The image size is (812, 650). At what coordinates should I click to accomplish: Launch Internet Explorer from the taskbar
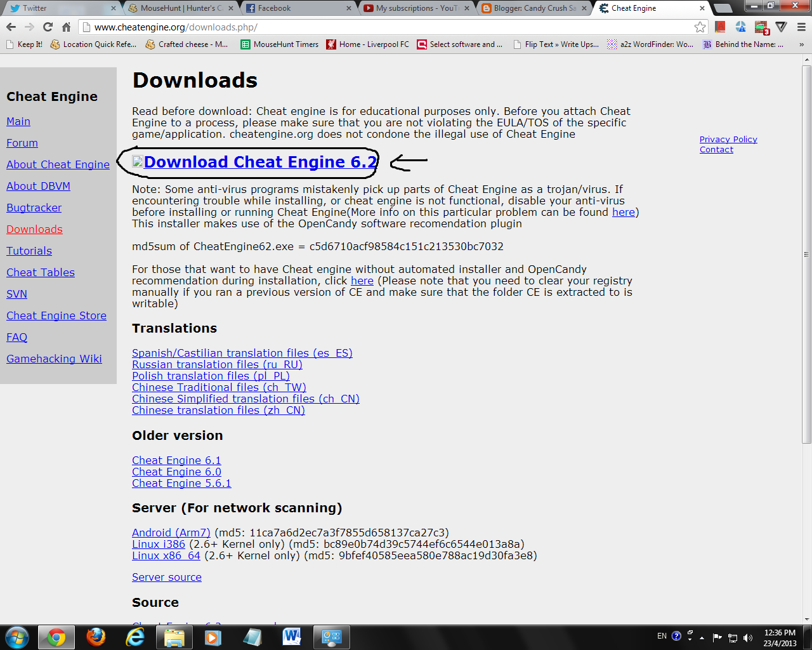tap(135, 637)
